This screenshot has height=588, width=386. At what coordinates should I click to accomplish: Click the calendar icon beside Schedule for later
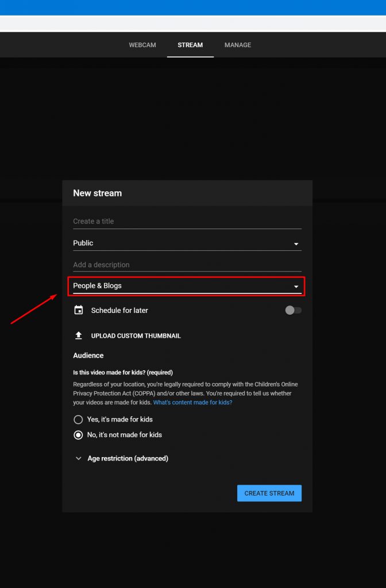(78, 310)
